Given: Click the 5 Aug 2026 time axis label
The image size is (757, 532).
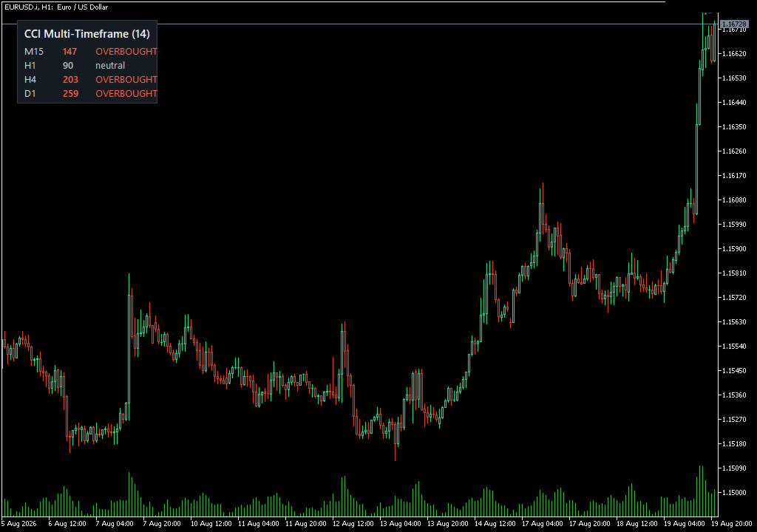Looking at the screenshot, I should 18,524.
